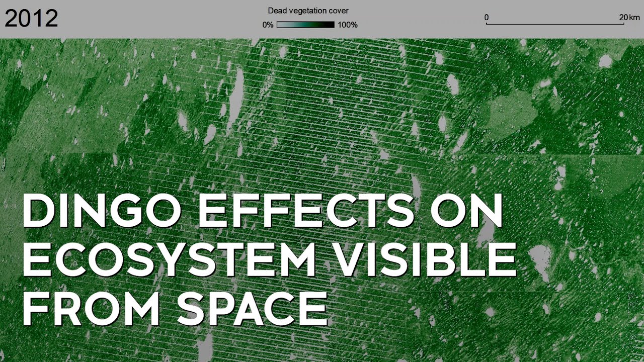This screenshot has width=644, height=362.
Task: Click the 100% legend label
Action: 348,25
